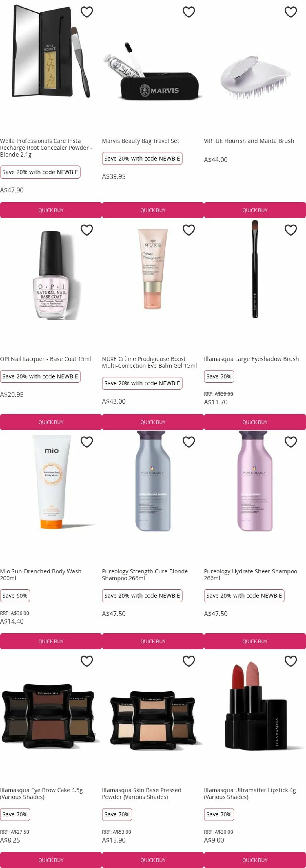
Task: Click Save 20% NEWBIE badge under OPI lacquer
Action: click(x=40, y=376)
